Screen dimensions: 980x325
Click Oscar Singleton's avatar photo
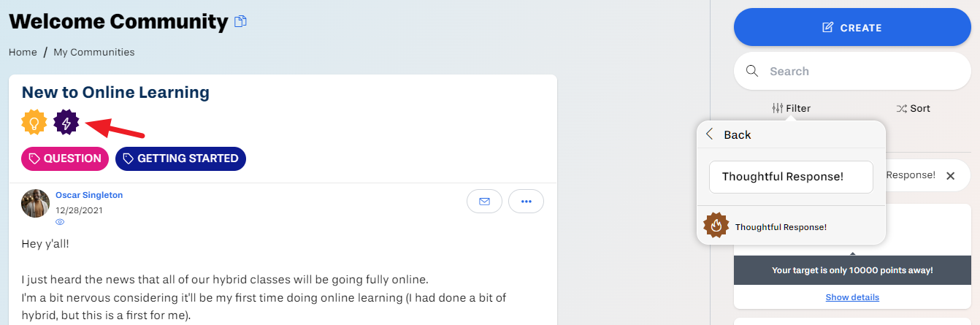(36, 204)
